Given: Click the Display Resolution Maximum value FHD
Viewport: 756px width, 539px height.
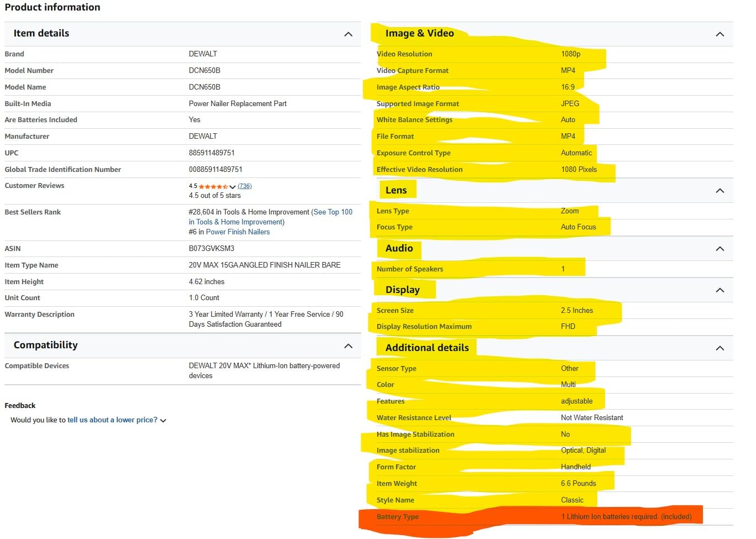Looking at the screenshot, I should tap(568, 327).
